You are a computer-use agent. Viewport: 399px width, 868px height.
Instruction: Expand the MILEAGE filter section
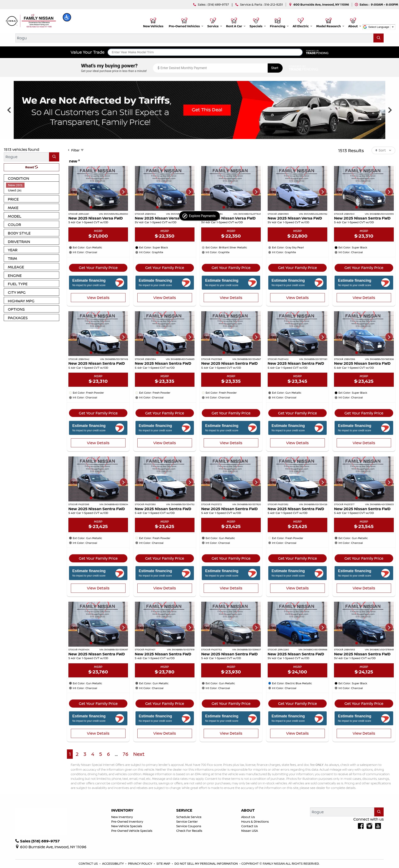(31, 267)
